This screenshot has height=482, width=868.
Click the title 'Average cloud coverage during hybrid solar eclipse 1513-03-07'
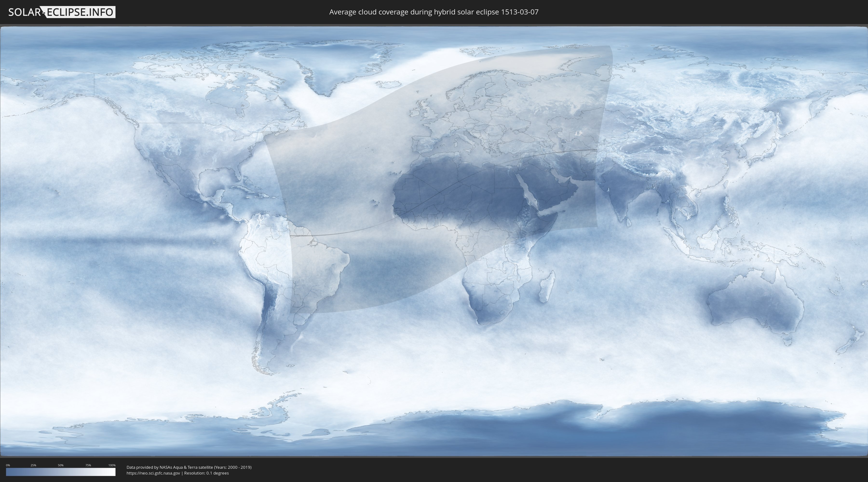434,12
